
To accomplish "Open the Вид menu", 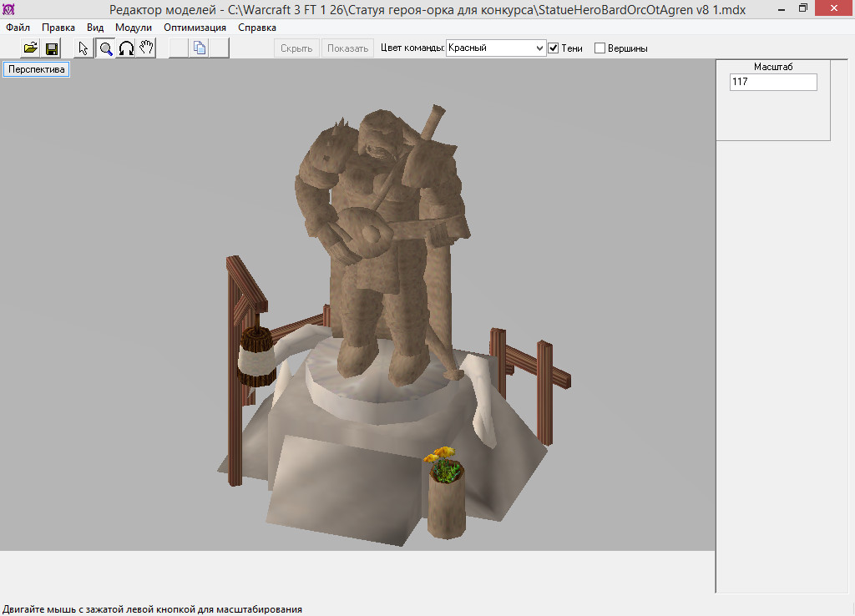I will 95,28.
